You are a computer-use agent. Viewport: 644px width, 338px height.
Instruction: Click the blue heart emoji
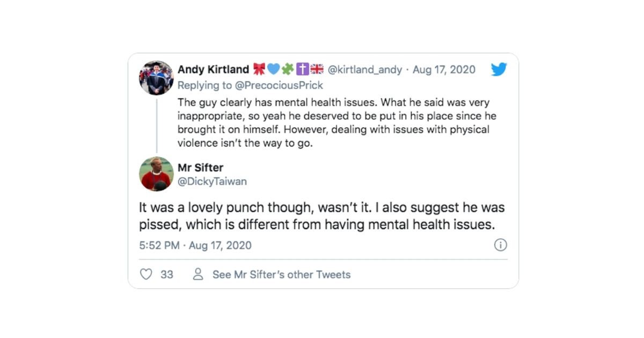[274, 69]
